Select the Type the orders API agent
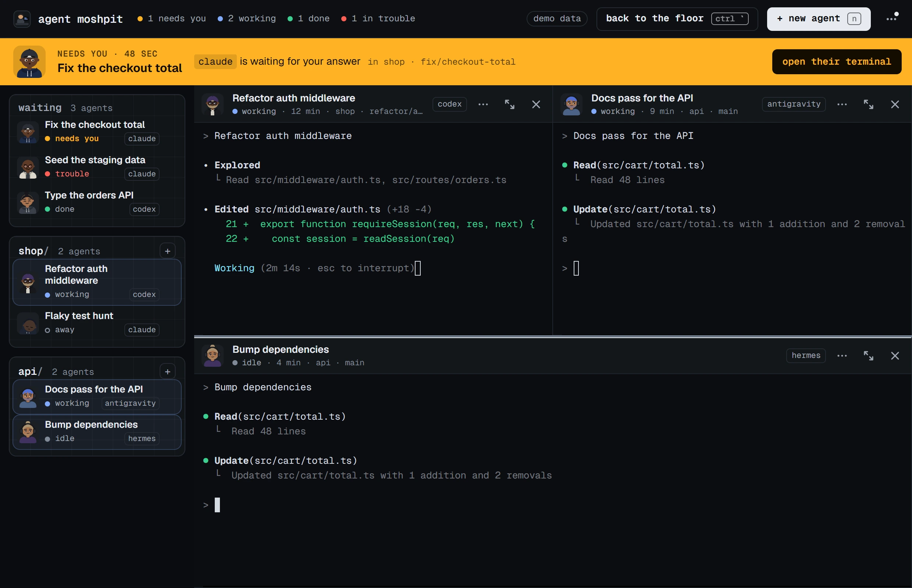 point(97,202)
